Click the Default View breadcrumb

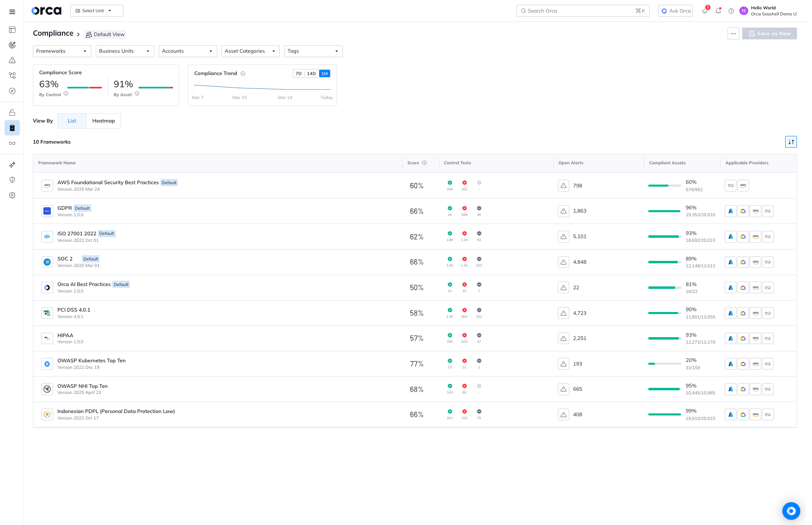105,34
